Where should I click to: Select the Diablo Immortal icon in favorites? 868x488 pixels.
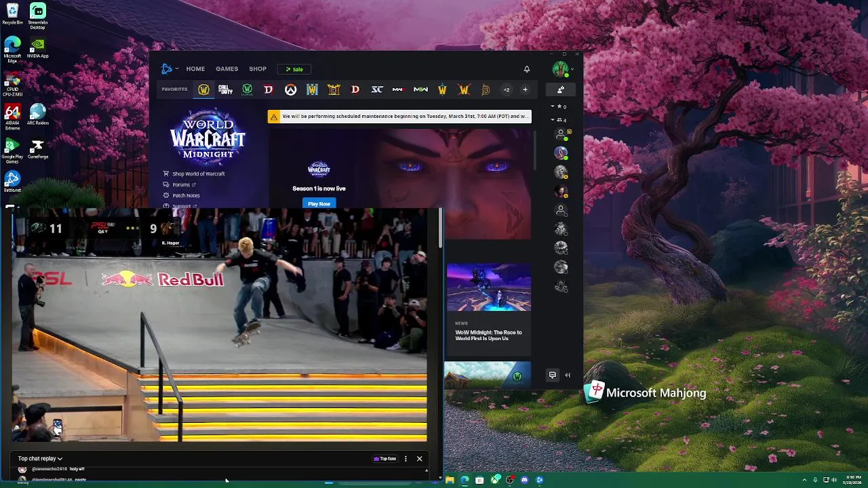point(486,89)
